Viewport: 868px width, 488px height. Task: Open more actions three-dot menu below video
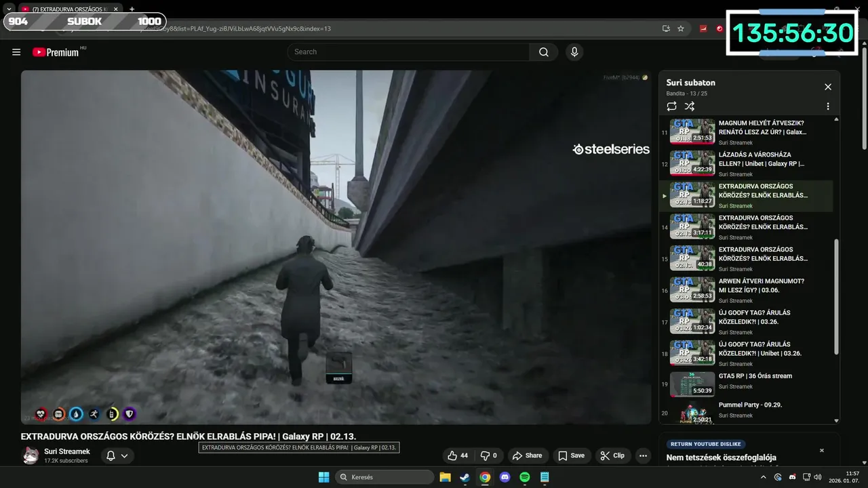pyautogui.click(x=643, y=455)
